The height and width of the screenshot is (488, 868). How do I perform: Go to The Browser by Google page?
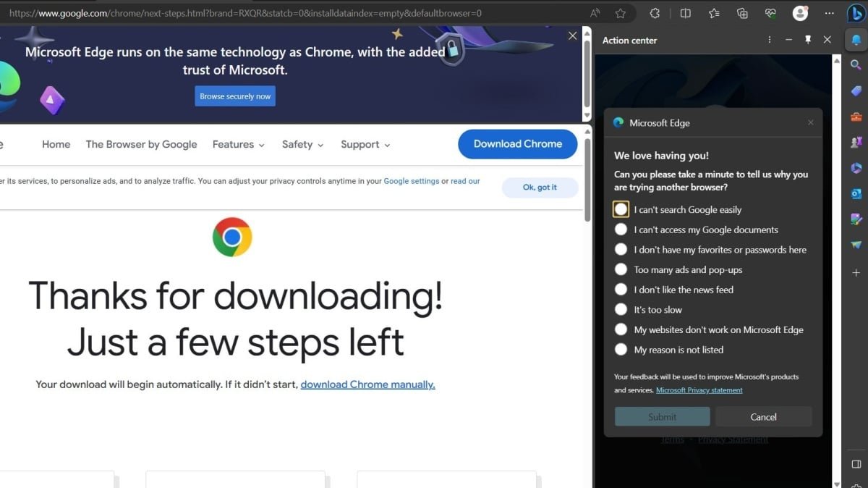[x=141, y=144]
